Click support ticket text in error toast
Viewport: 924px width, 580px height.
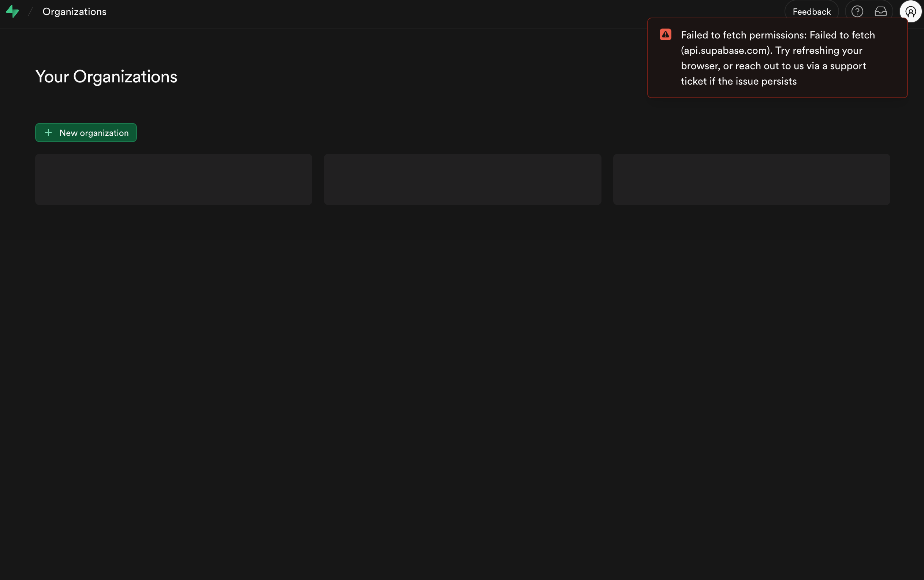click(x=847, y=66)
